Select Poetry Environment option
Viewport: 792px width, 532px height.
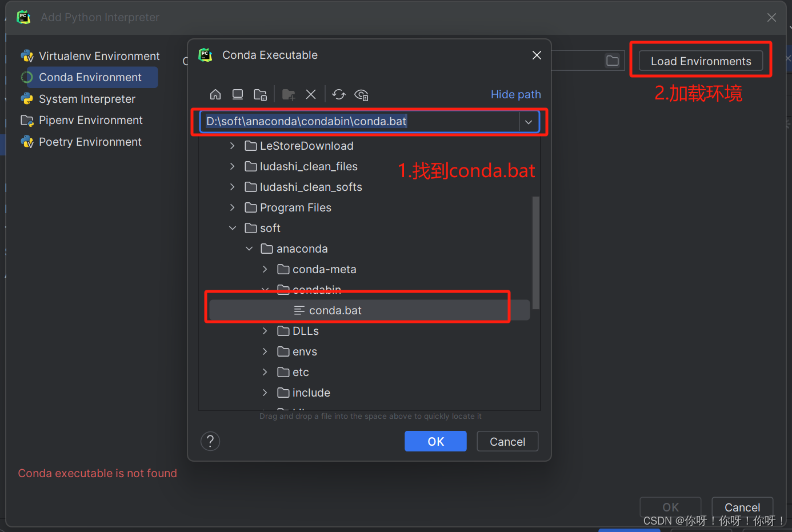(81, 142)
